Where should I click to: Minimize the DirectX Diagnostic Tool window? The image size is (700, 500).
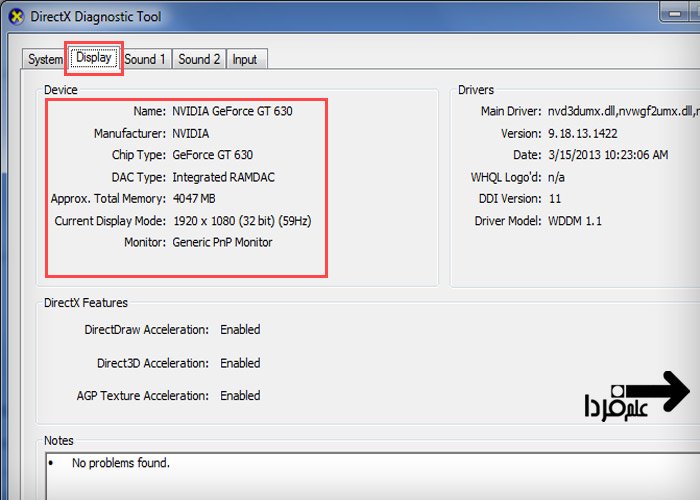(675, 13)
